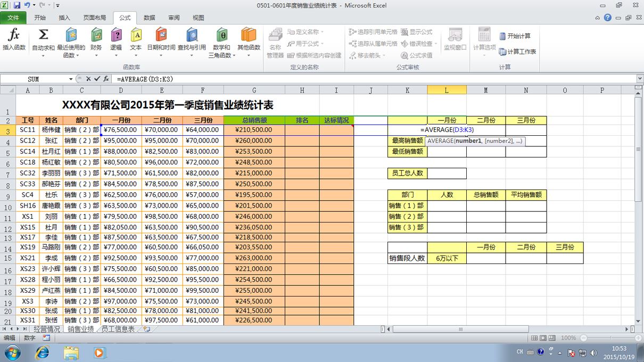Switch to Page Layout view in status bar
The width and height of the screenshot is (644, 362).
[543, 338]
